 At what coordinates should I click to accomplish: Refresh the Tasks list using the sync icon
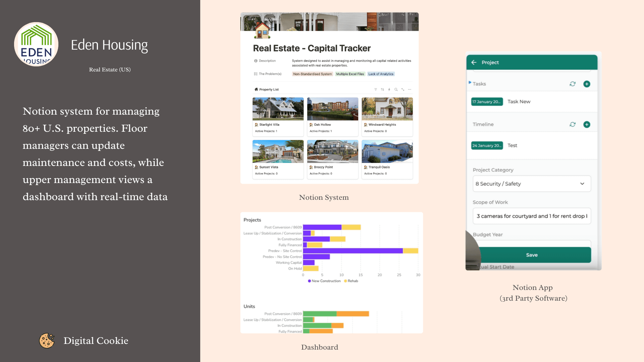[573, 84]
